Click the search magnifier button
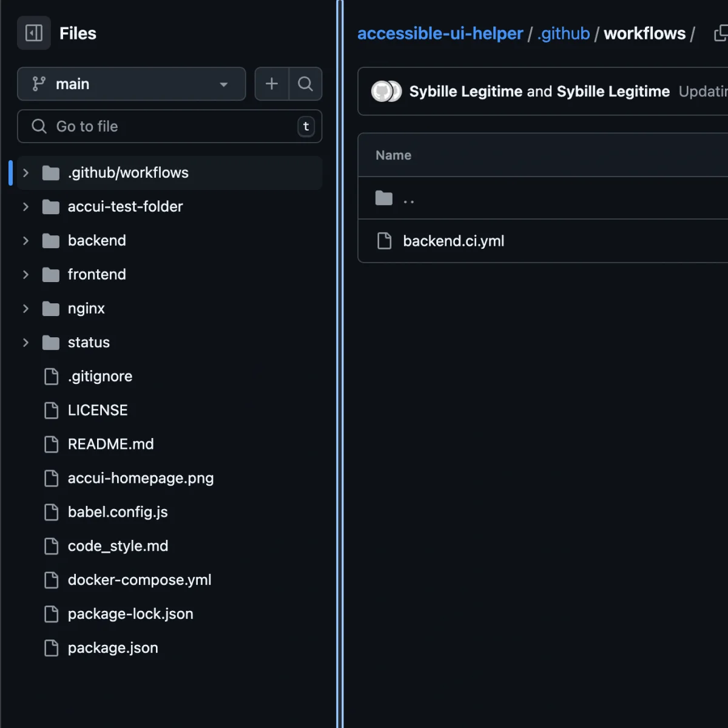The image size is (728, 728). pyautogui.click(x=305, y=84)
